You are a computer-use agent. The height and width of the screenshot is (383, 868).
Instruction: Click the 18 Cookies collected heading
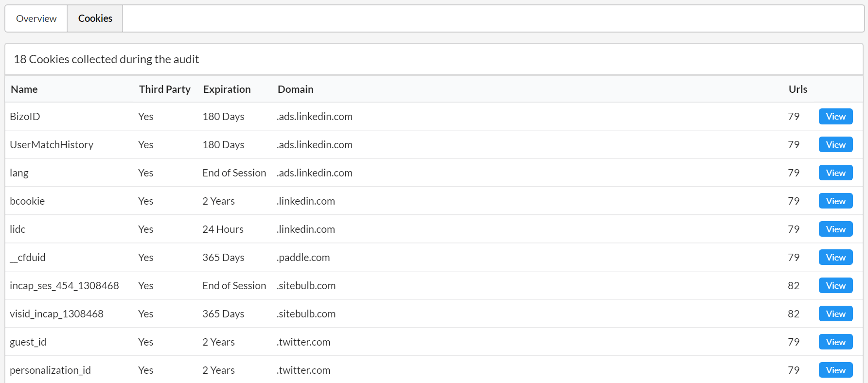coord(106,59)
